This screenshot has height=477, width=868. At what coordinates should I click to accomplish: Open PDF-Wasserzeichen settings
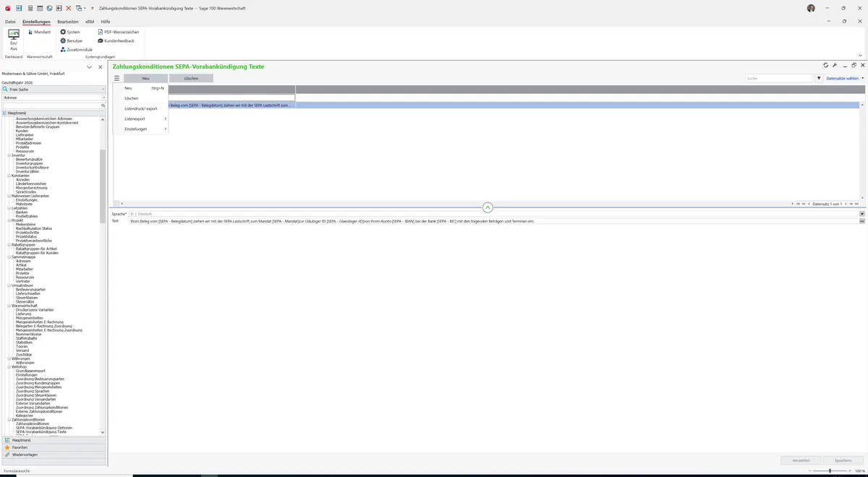pyautogui.click(x=119, y=32)
